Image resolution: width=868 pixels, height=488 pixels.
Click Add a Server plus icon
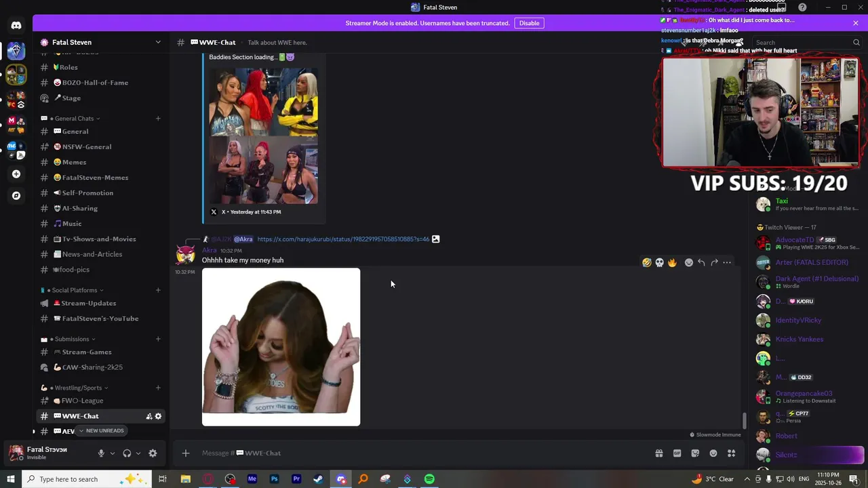(x=16, y=174)
